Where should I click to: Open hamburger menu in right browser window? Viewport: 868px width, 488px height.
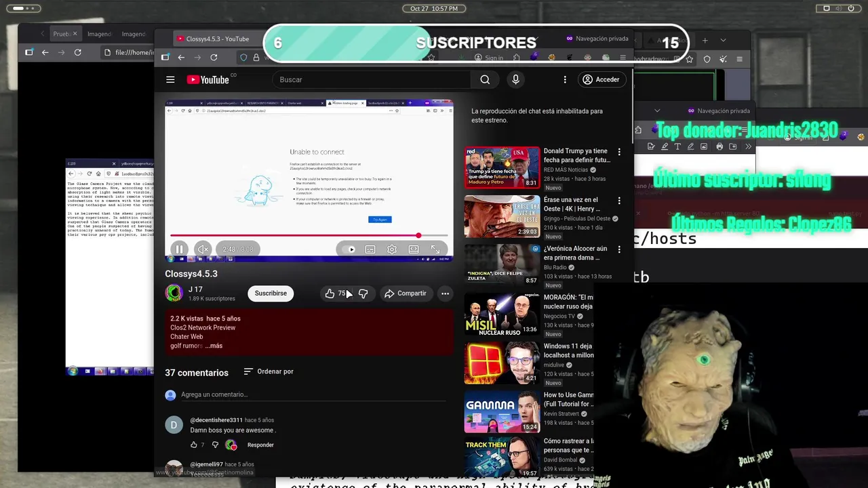[x=739, y=60]
